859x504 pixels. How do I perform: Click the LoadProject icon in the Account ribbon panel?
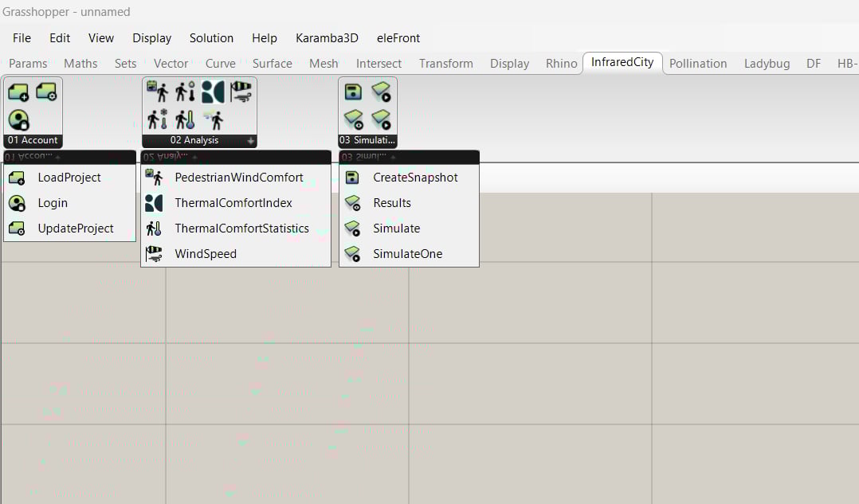tap(18, 92)
